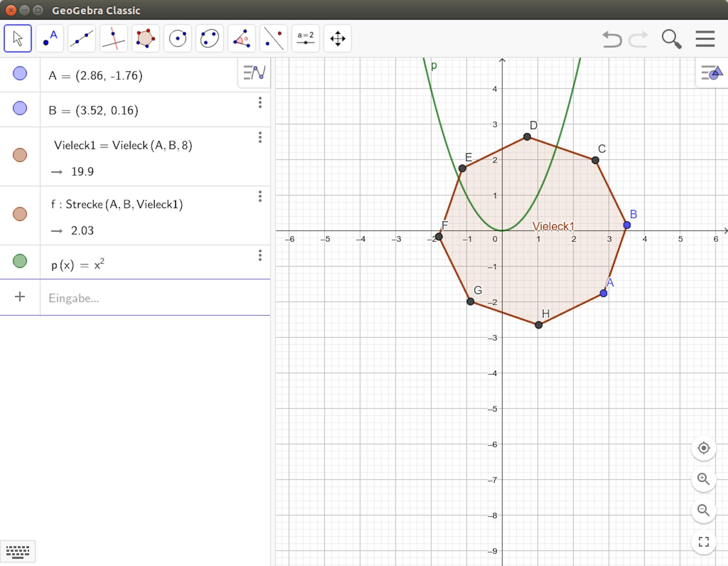The width and height of the screenshot is (728, 566).
Task: Click point C of the polygon
Action: pyautogui.click(x=595, y=160)
